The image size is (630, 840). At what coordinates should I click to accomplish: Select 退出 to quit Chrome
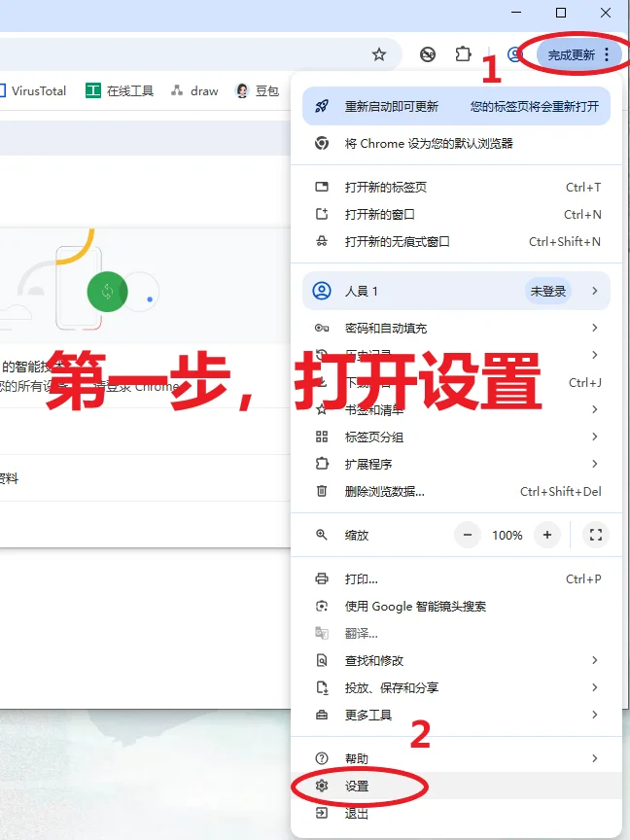(456, 813)
